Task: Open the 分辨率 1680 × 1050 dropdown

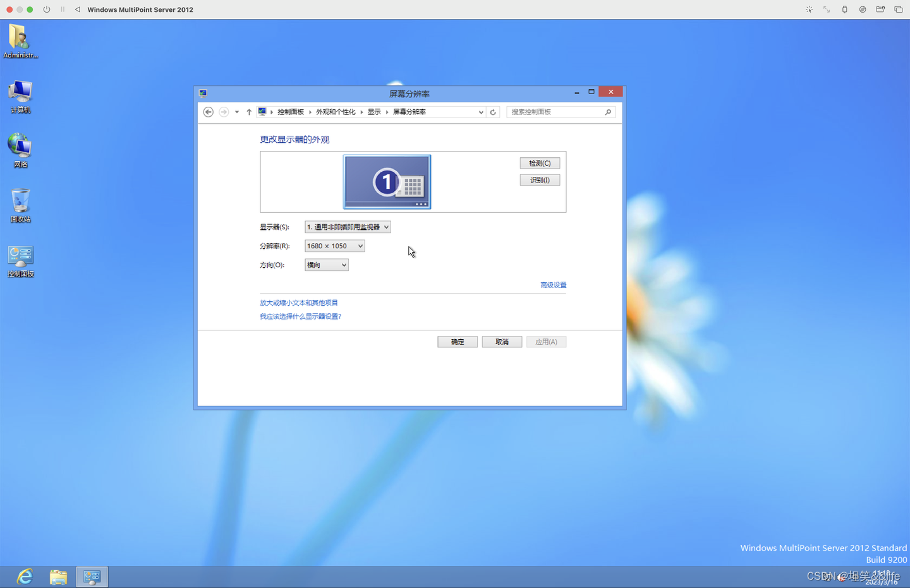Action: coord(334,246)
